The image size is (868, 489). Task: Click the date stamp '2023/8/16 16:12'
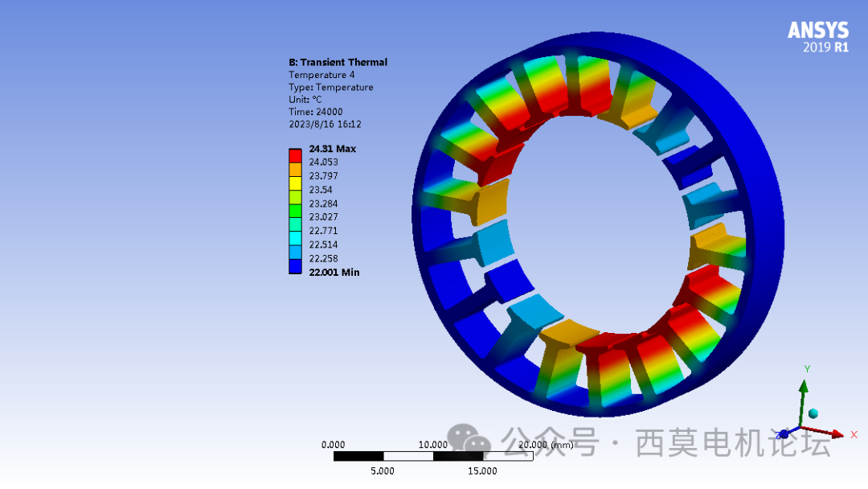(325, 125)
